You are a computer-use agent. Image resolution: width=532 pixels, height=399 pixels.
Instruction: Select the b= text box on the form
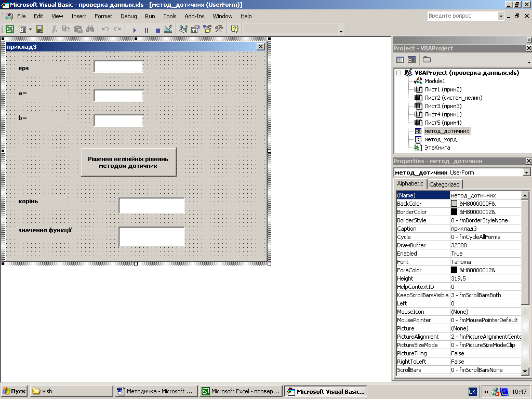(x=118, y=121)
